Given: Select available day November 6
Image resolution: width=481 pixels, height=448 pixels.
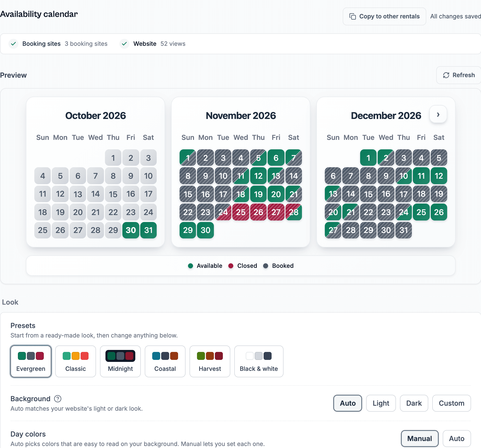Looking at the screenshot, I should [x=276, y=158].
